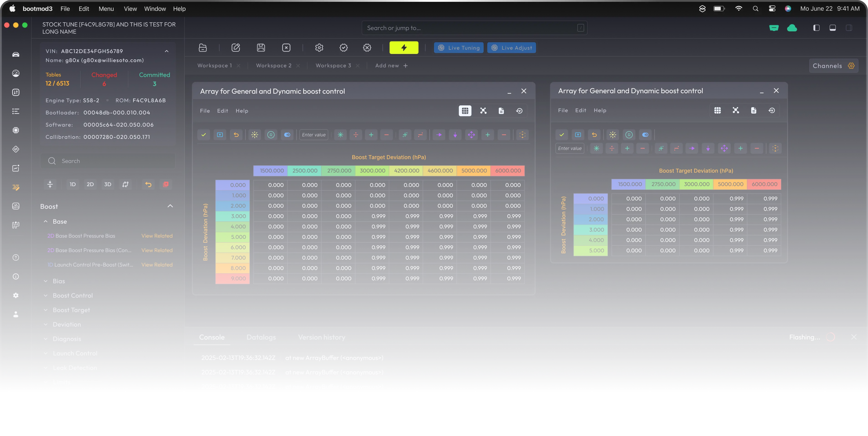Open Edit menu in left array window
This screenshot has height=436, width=868.
coord(222,111)
